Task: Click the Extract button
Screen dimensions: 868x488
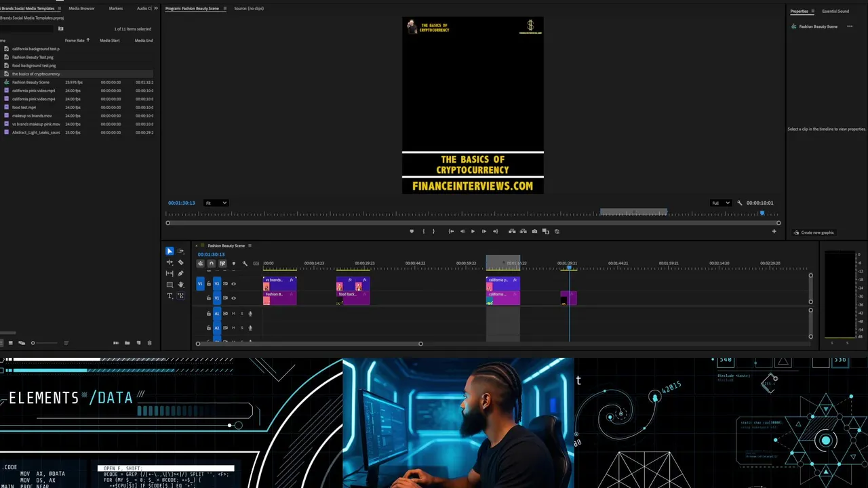Action: coord(523,231)
